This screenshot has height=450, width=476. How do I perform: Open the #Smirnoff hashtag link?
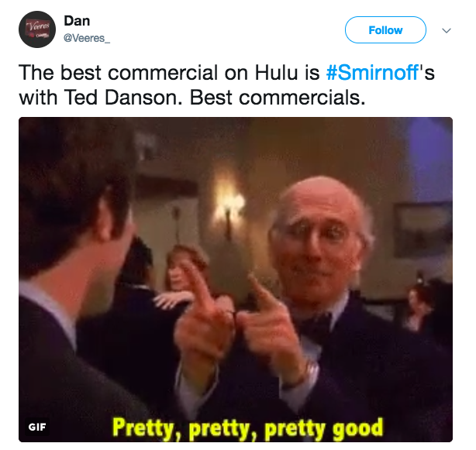372,73
